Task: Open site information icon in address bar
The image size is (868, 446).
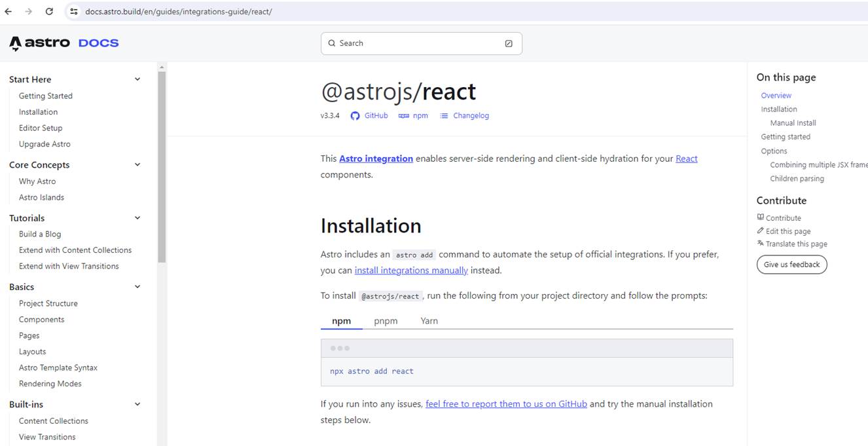Action: [x=74, y=12]
